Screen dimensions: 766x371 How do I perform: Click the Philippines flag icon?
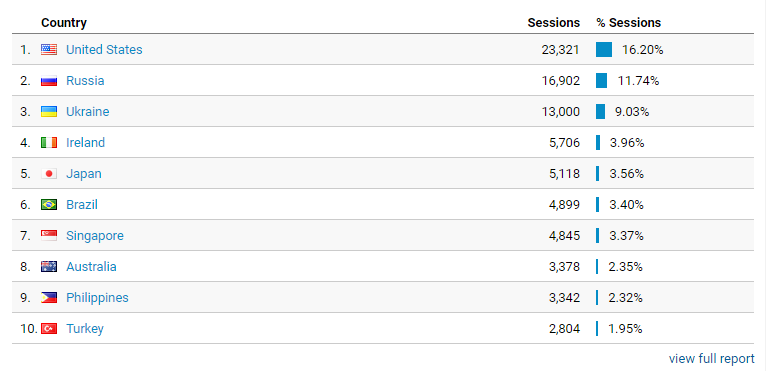pyautogui.click(x=49, y=298)
